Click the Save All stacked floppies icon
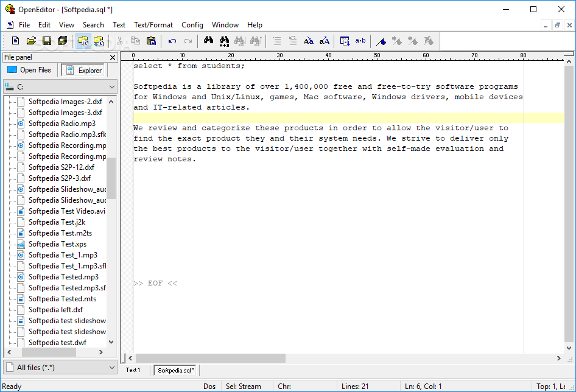576x392 pixels. pyautogui.click(x=63, y=41)
